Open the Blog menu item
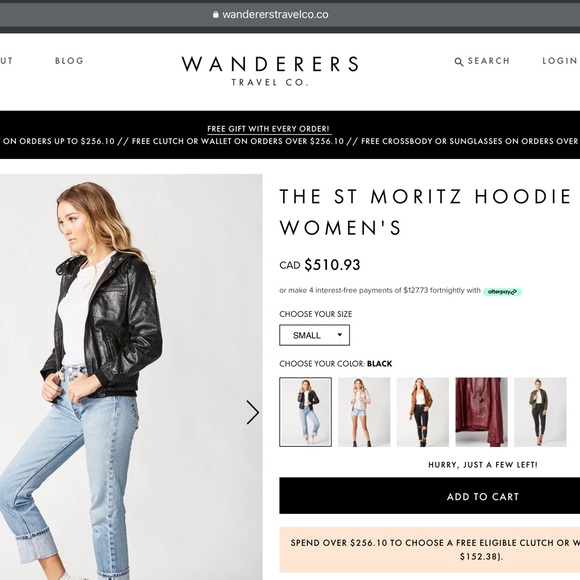The width and height of the screenshot is (580, 580). (70, 61)
